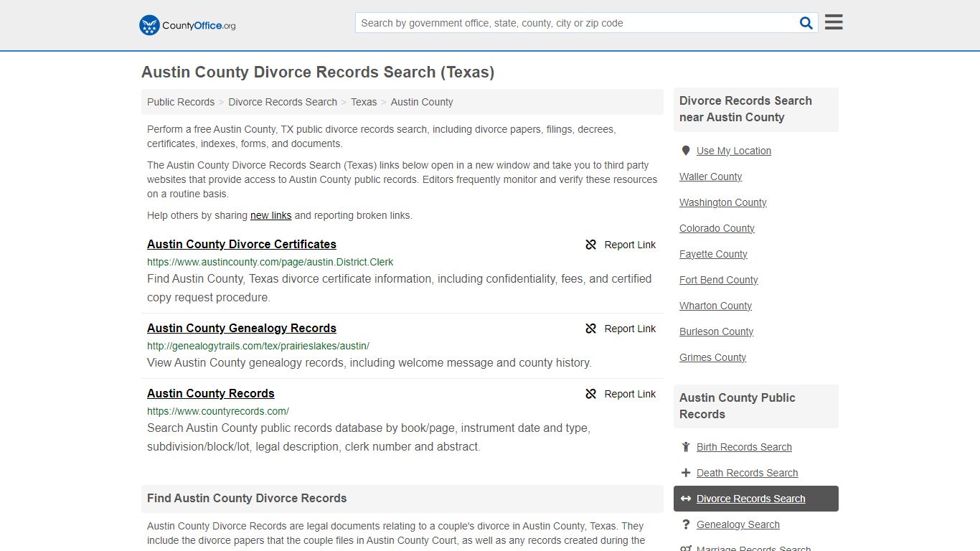Click the page title Austin County Divorce Records Search
980x551 pixels.
(318, 72)
